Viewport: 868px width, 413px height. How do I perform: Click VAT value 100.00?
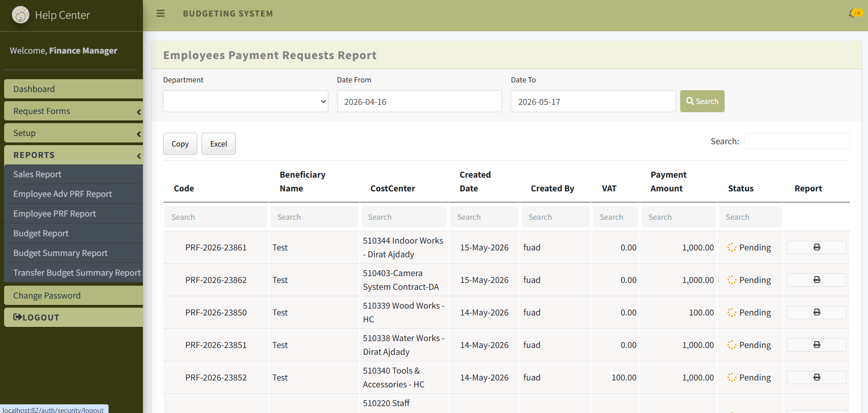click(624, 377)
